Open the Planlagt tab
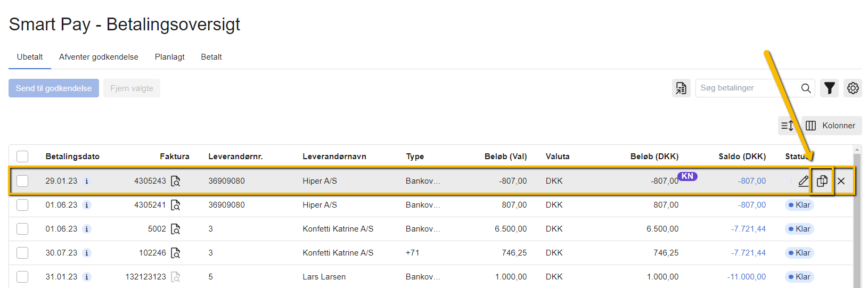Screen dimensions: 868x288 coord(169,57)
